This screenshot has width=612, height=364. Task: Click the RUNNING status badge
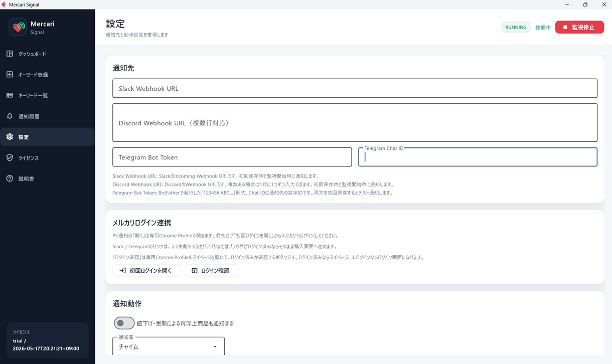tap(516, 27)
